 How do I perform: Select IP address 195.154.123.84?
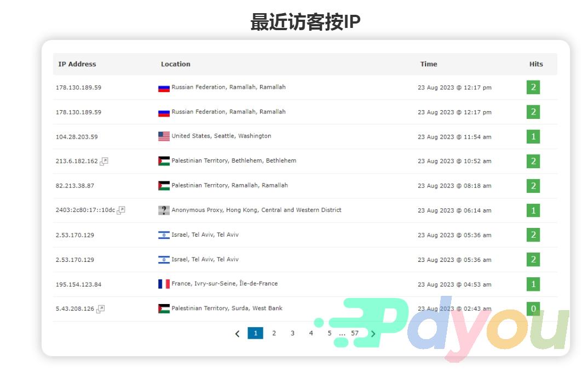(79, 284)
